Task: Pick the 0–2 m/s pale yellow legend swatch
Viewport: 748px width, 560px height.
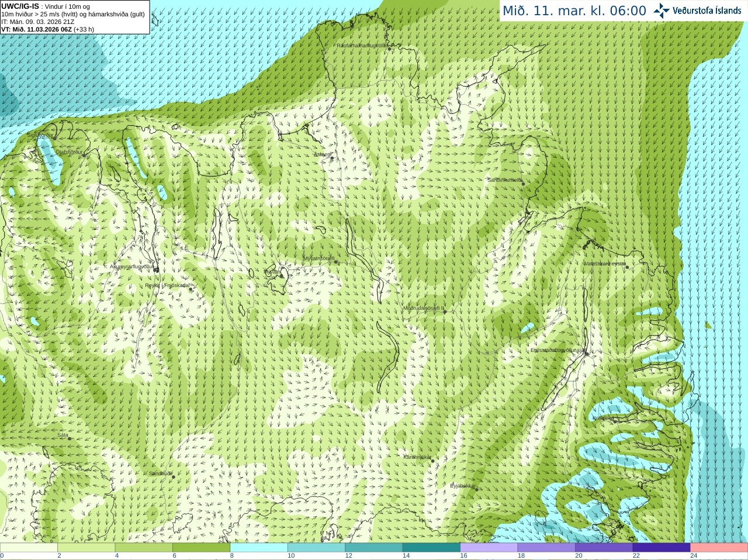Action: 29,548
